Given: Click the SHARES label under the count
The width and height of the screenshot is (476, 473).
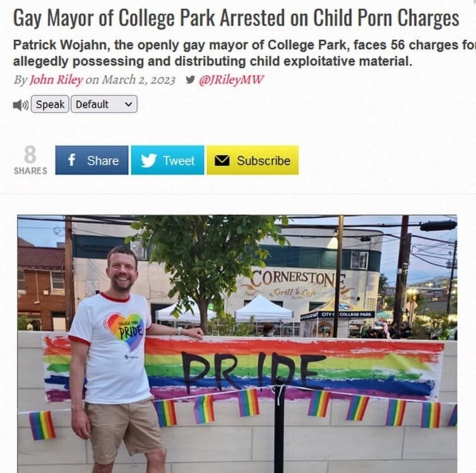Looking at the screenshot, I should point(30,171).
